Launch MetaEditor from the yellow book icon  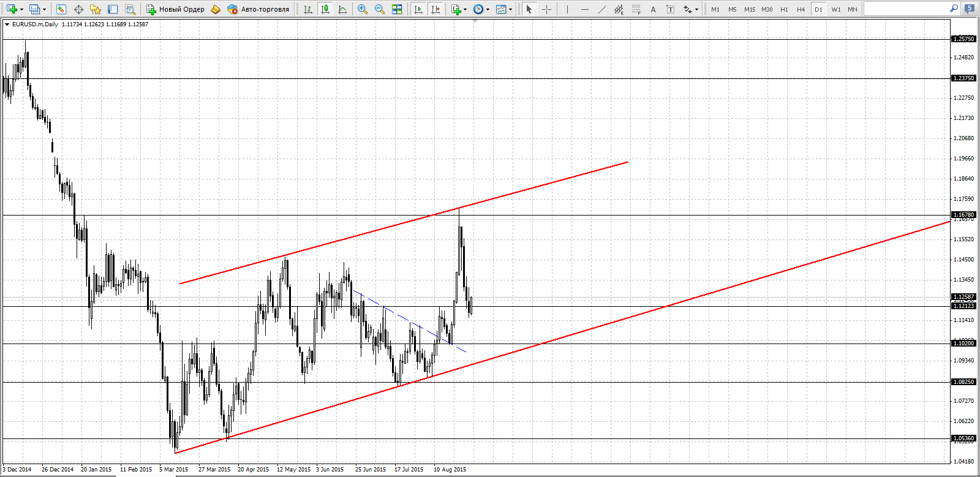[216, 9]
